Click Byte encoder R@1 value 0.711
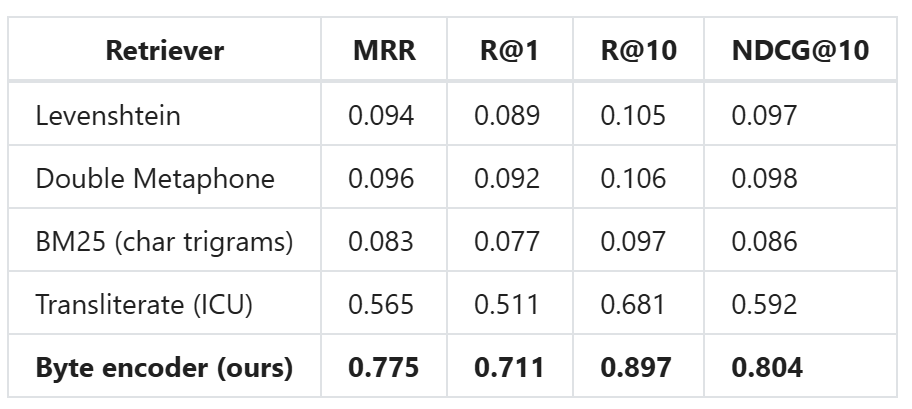This screenshot has height=409, width=912. [509, 367]
